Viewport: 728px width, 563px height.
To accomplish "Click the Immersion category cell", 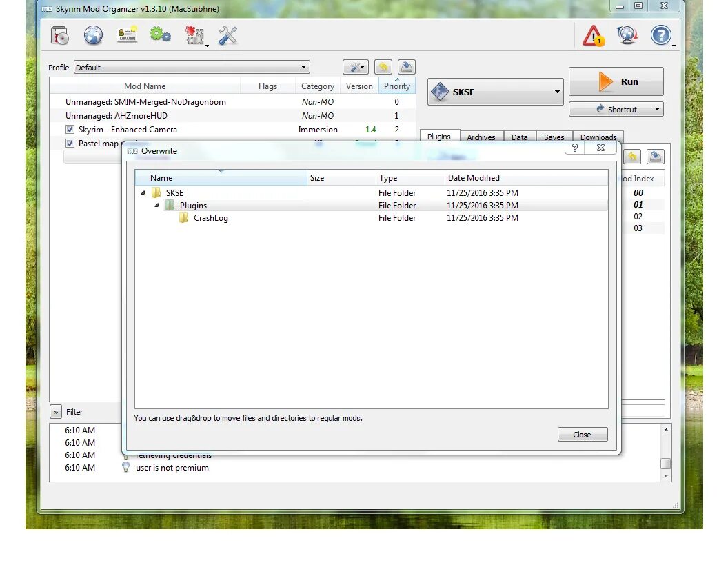I will point(318,130).
